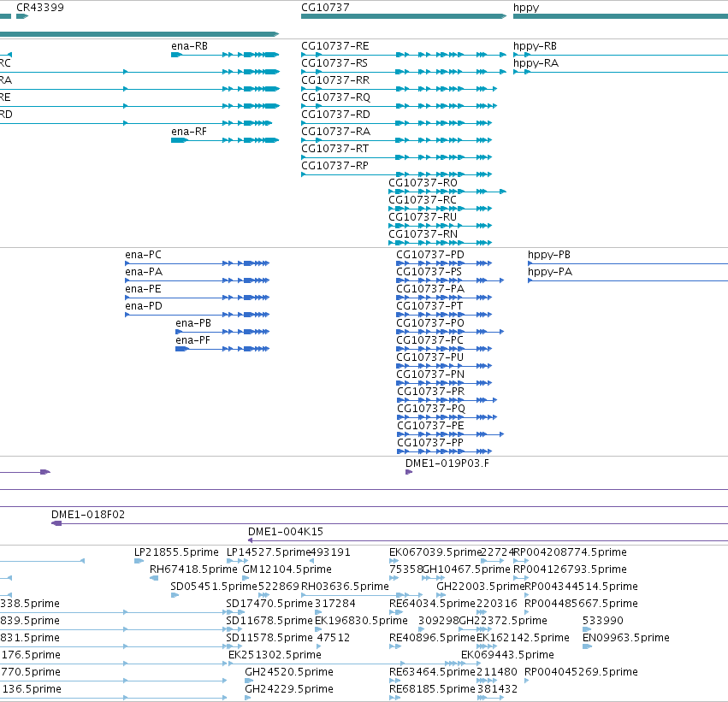The height and width of the screenshot is (702, 728).
Task: Click the thick CG10737 gene bar
Action: (x=404, y=16)
